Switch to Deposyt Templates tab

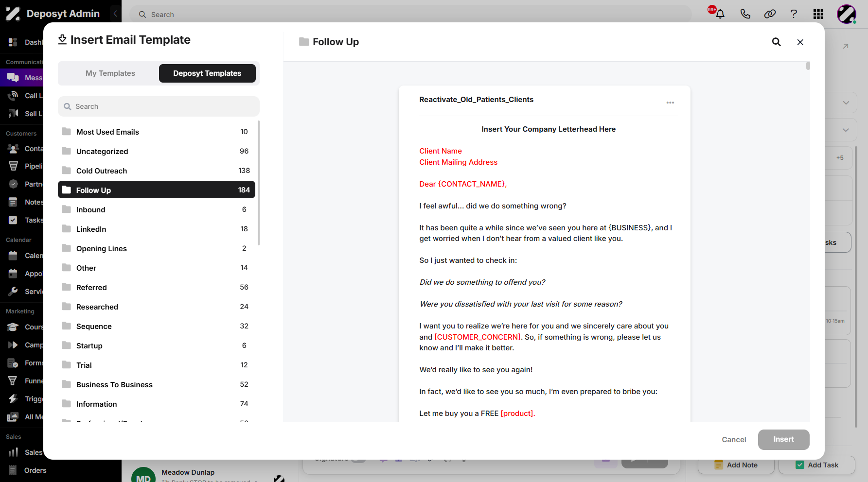(x=207, y=73)
